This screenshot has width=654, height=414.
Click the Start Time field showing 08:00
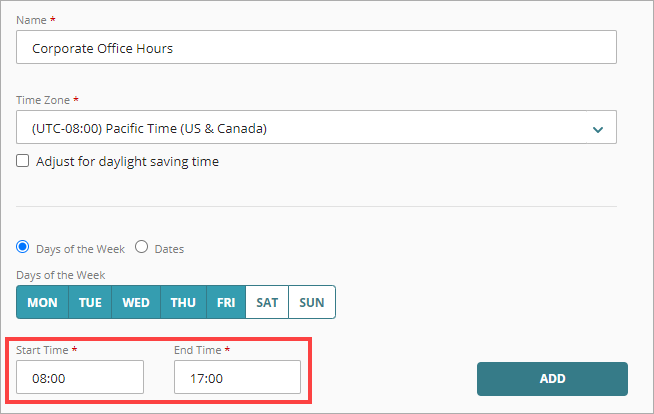pyautogui.click(x=80, y=378)
